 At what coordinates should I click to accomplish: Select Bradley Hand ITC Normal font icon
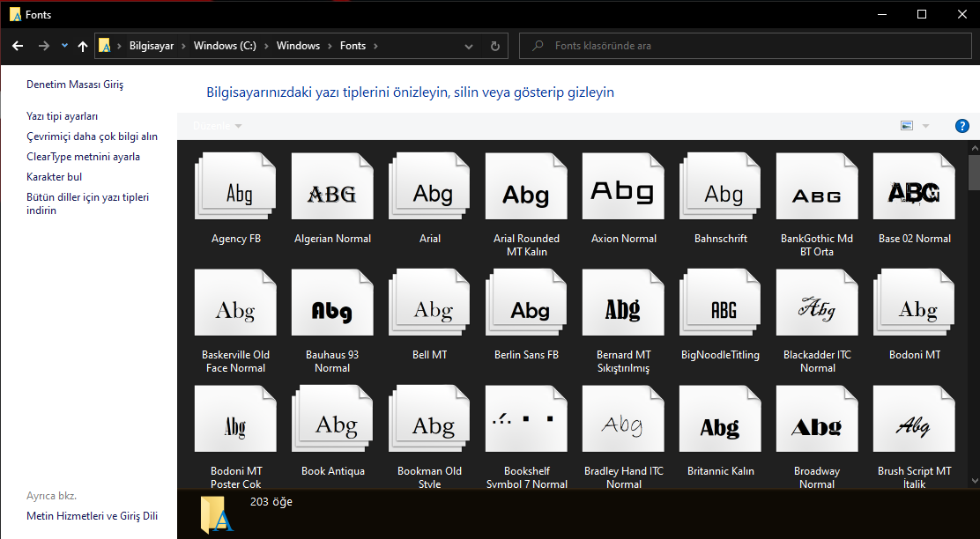point(623,418)
